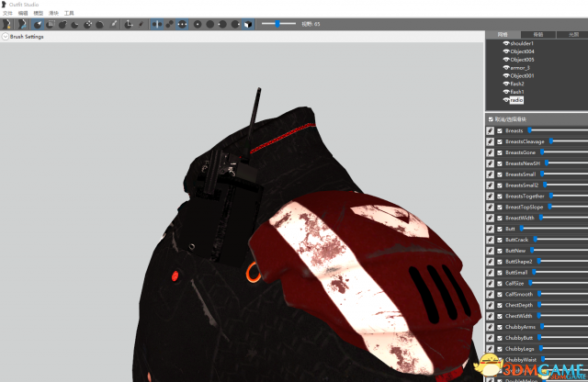588x382 pixels.
Task: Click the pencil edit icon for Butt
Action: click(490, 229)
